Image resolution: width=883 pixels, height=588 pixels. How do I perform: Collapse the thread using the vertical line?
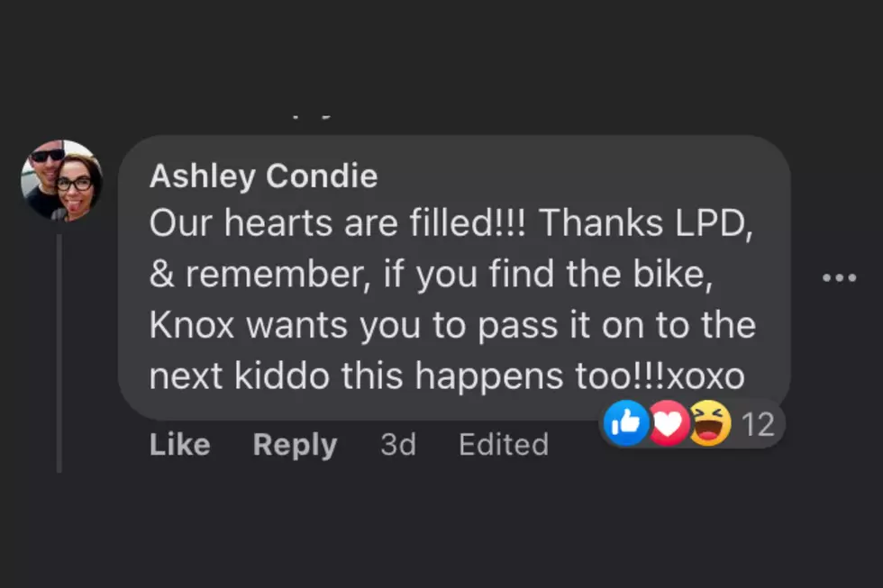[59, 353]
